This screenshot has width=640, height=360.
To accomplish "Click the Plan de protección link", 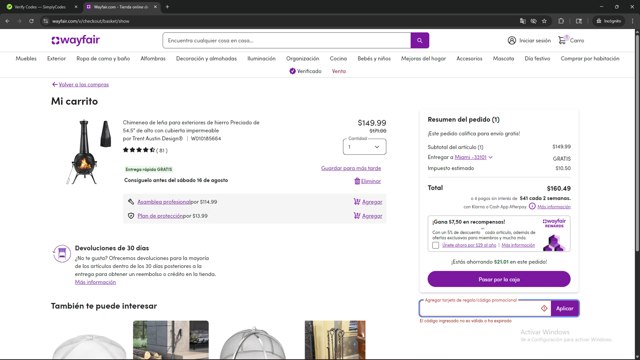I will pos(160,216).
